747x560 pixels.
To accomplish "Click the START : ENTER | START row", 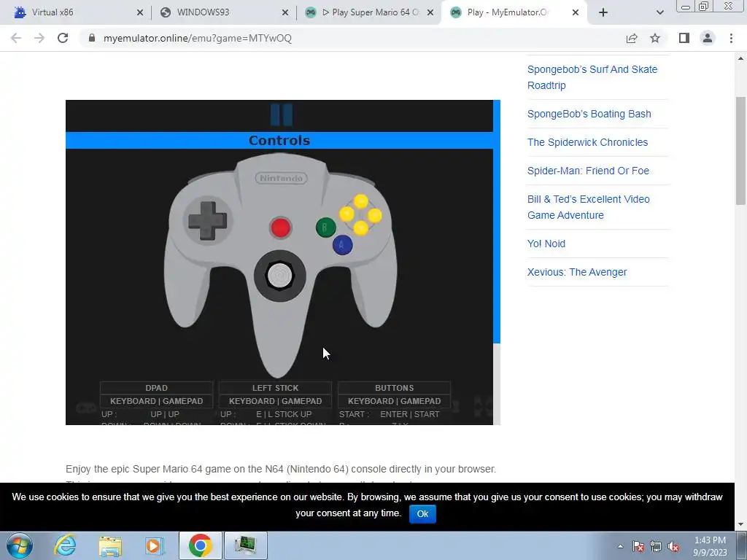I will (x=390, y=414).
